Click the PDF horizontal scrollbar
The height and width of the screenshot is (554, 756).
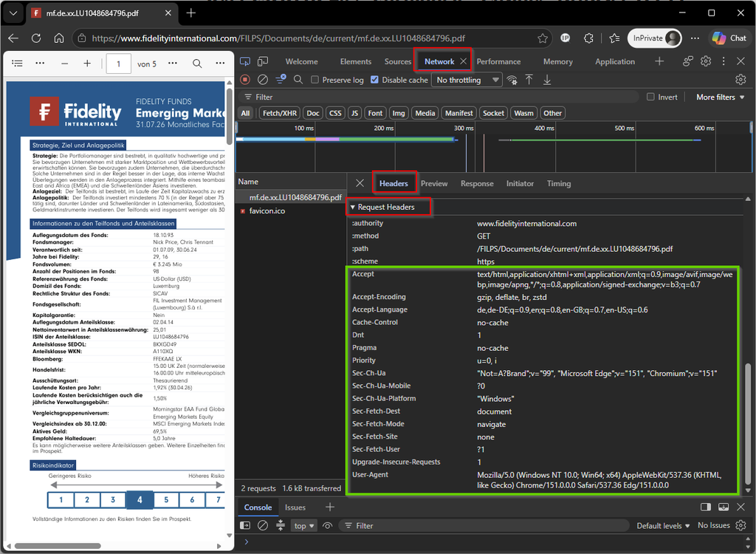58,546
